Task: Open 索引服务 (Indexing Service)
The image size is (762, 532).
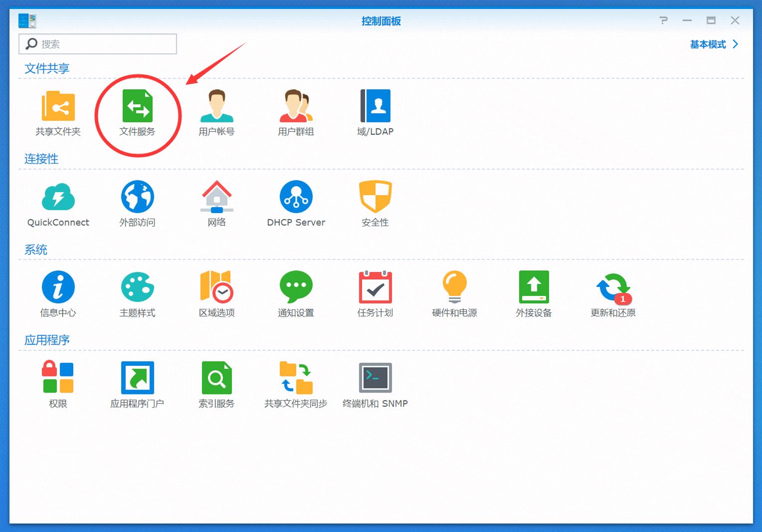Action: click(x=217, y=378)
